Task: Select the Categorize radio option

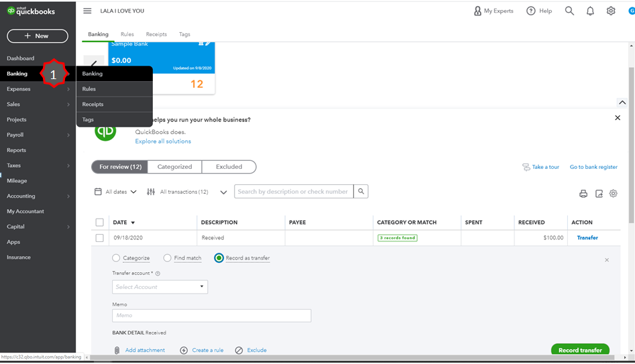Action: tap(116, 258)
